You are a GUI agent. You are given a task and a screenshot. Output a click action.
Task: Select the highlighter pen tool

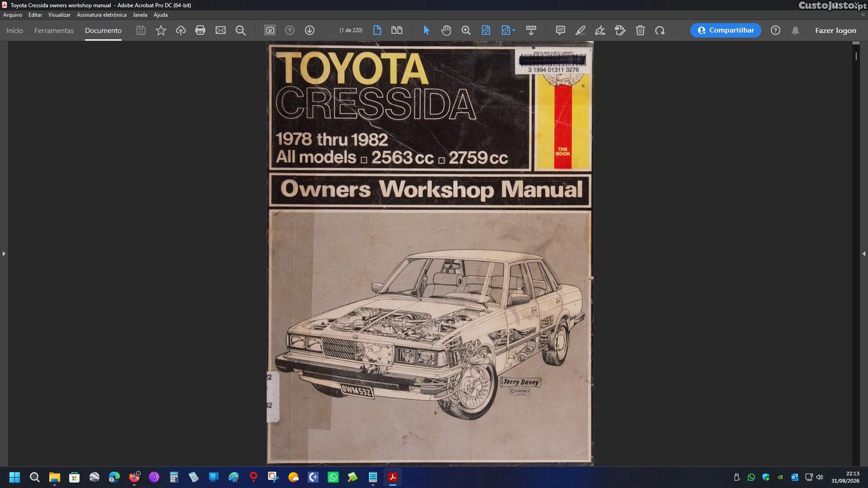(x=580, y=30)
